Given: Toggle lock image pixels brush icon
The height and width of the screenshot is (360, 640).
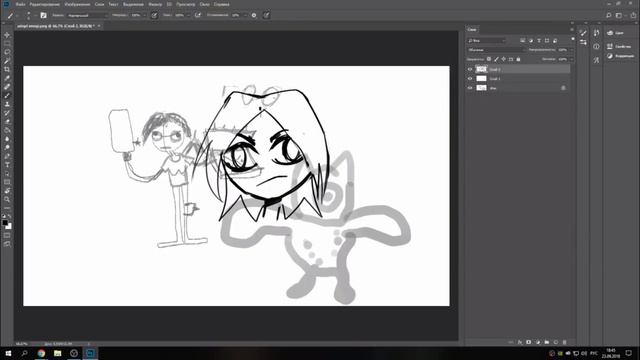Looking at the screenshot, I should point(496,59).
